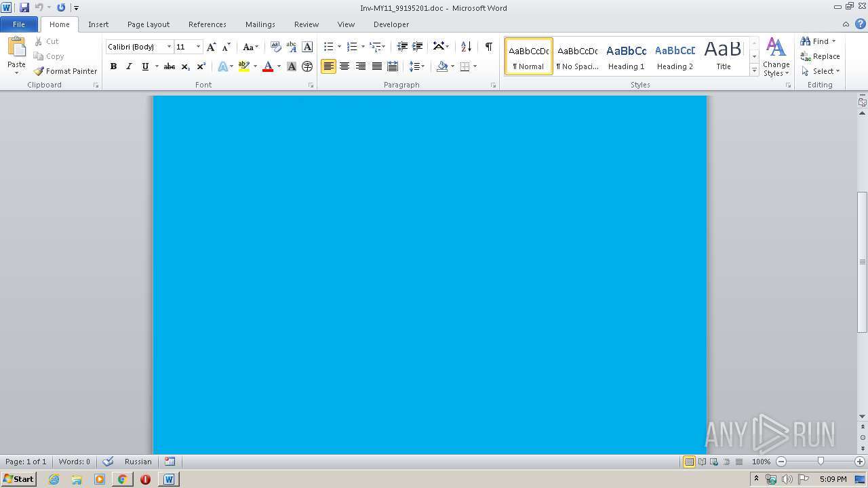
Task: Open Font Color dropdown arrow
Action: (279, 66)
